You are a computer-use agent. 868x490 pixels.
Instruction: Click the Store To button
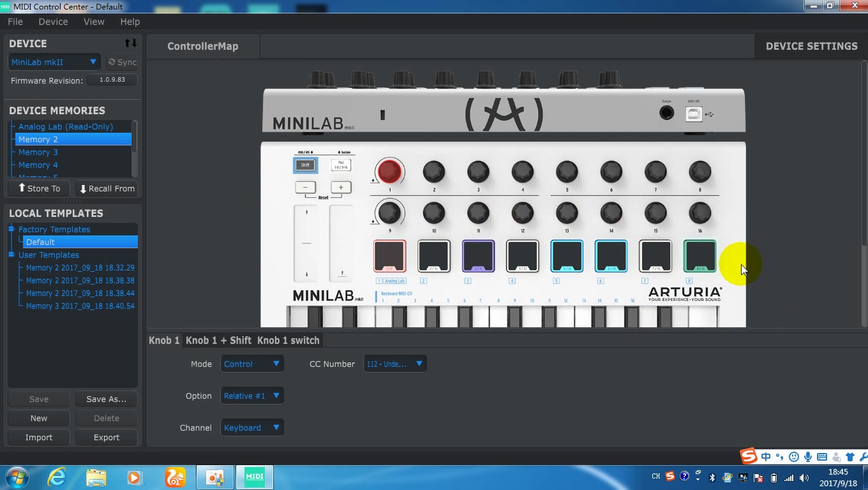39,188
